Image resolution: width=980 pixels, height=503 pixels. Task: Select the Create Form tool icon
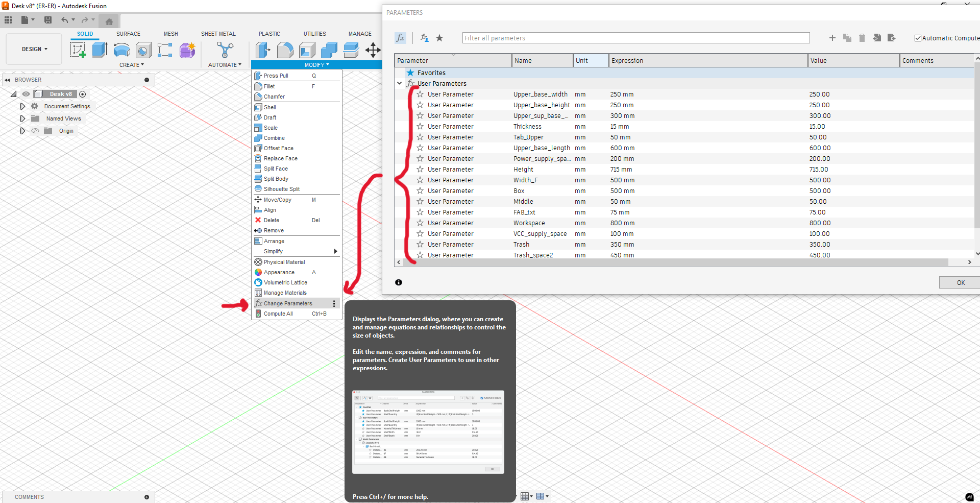(x=187, y=50)
